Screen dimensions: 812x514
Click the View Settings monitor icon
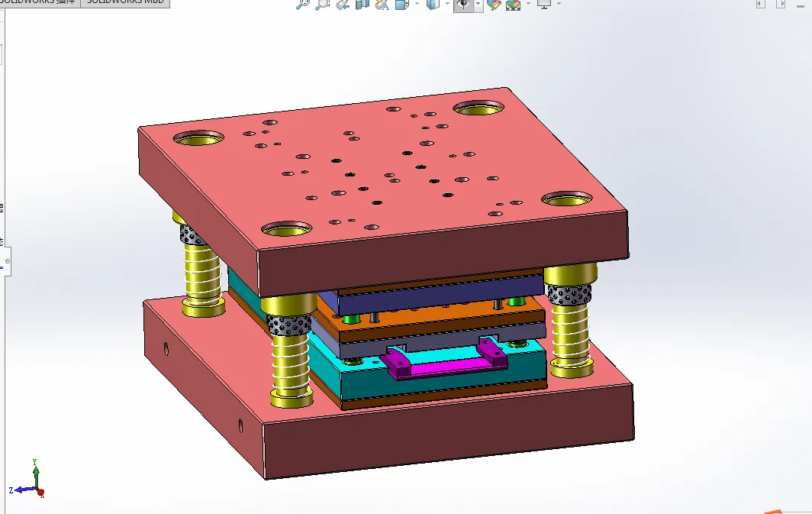tap(543, 4)
